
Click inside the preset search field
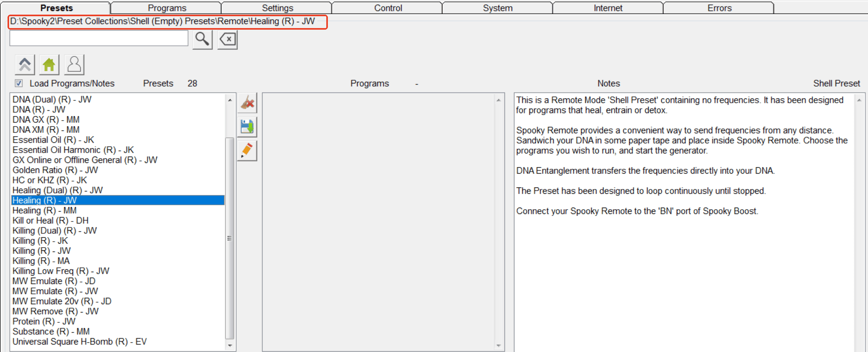pyautogui.click(x=99, y=38)
